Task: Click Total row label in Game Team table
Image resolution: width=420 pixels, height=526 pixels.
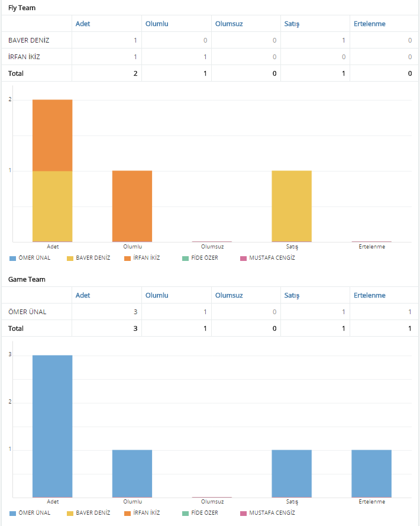Action: pyautogui.click(x=16, y=328)
